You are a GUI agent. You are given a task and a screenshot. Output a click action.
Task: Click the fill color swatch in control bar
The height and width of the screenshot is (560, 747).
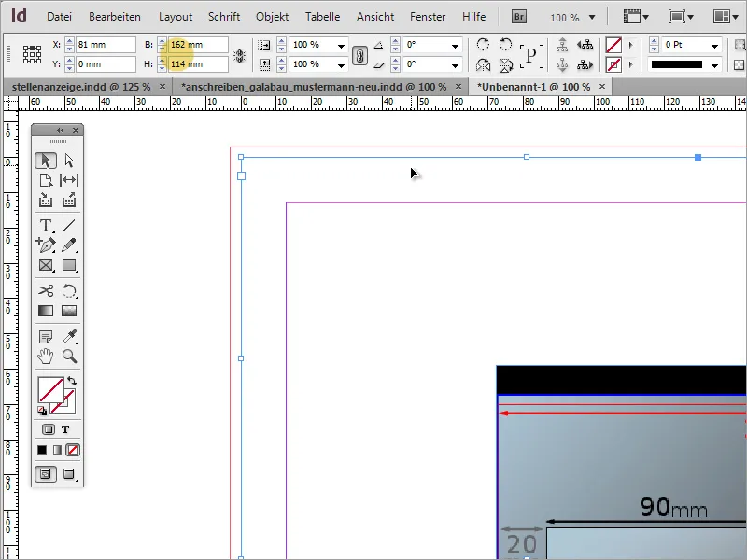[x=613, y=45]
